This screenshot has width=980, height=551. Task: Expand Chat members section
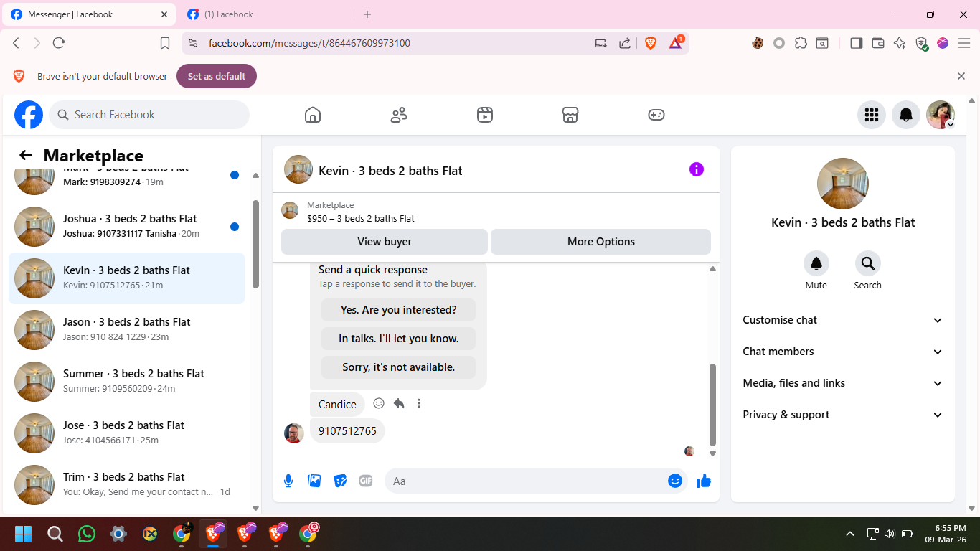point(843,352)
